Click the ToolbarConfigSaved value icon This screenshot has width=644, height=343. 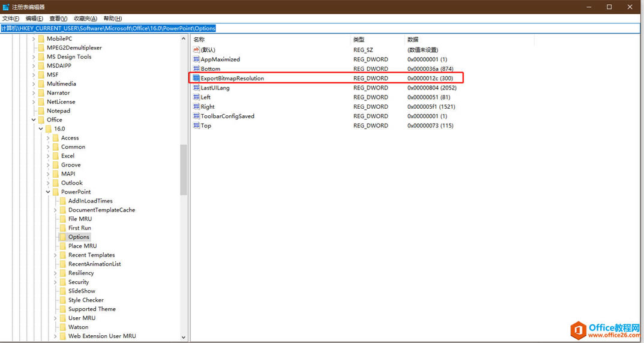pyautogui.click(x=196, y=116)
